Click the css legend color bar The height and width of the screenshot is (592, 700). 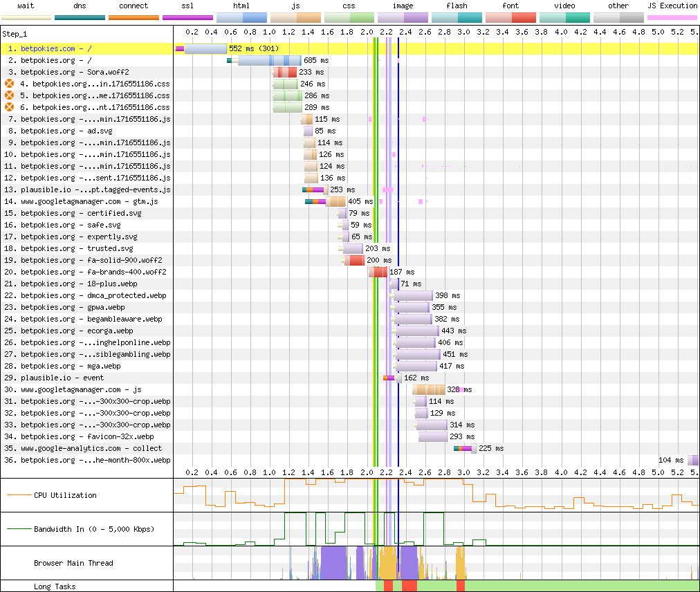coord(349,18)
